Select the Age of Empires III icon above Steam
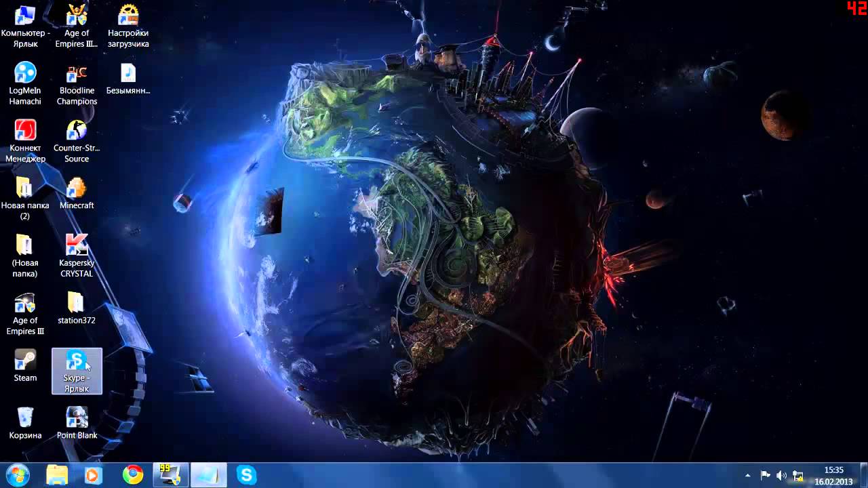The height and width of the screenshot is (488, 868). click(25, 314)
